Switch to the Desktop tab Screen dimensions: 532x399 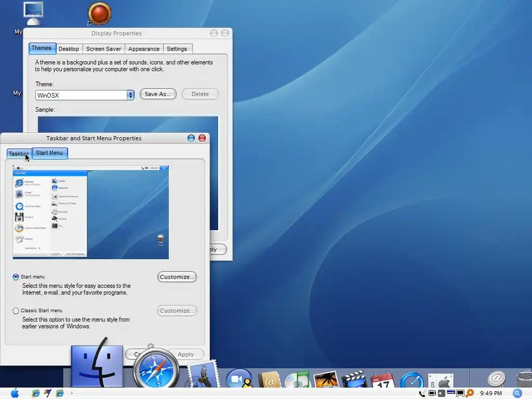coord(69,49)
